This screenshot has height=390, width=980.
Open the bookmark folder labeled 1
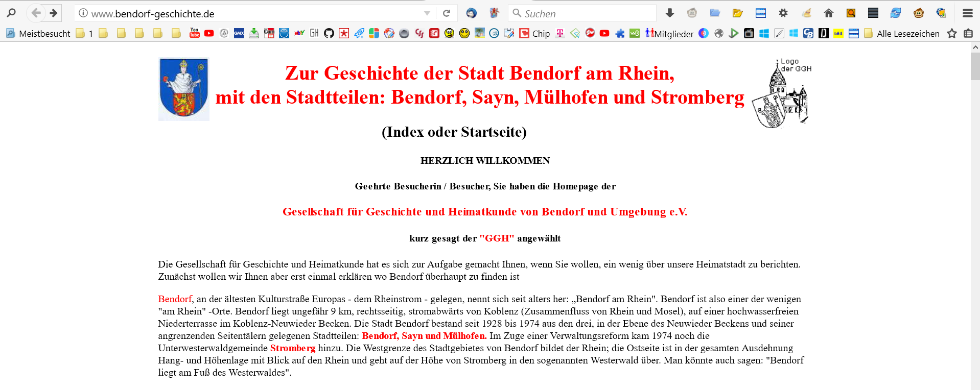click(84, 34)
